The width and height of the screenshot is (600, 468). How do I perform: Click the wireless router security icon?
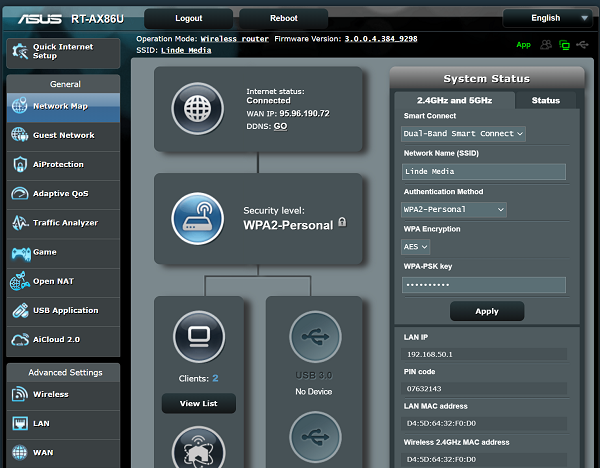click(x=197, y=219)
